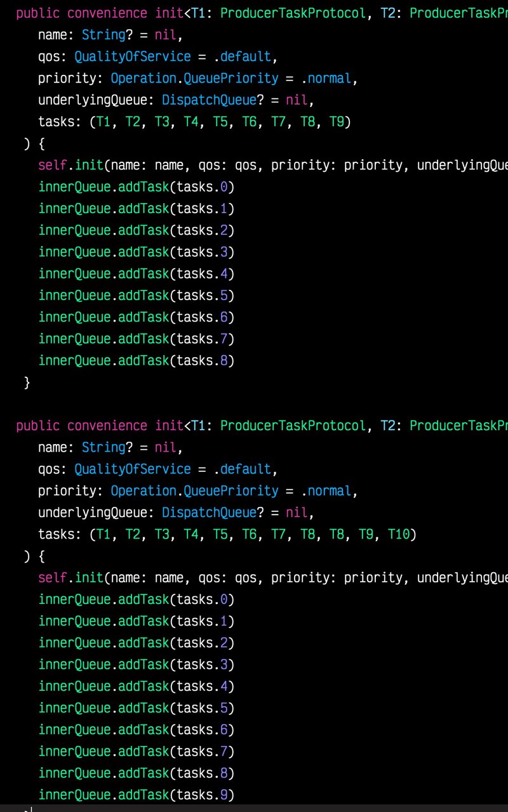This screenshot has height=812, width=508.
Task: Click QualityOfService in the ten-task initializer
Action: pos(133,469)
